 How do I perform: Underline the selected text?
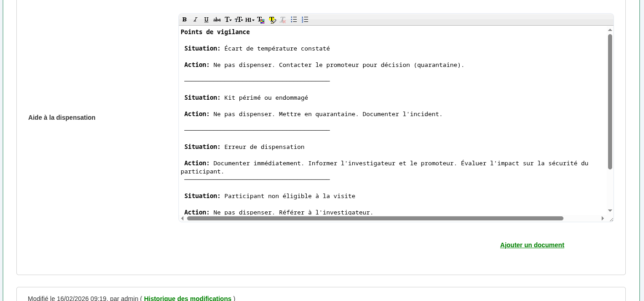[206, 20]
